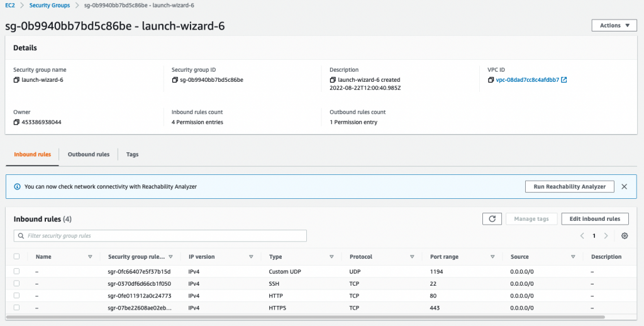Click page number 1 in pagination

tap(594, 236)
